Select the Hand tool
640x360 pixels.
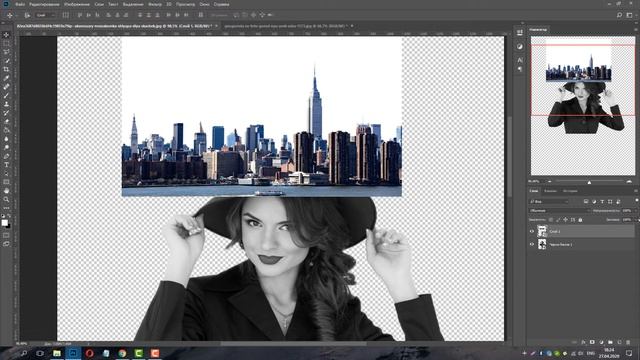click(6, 191)
